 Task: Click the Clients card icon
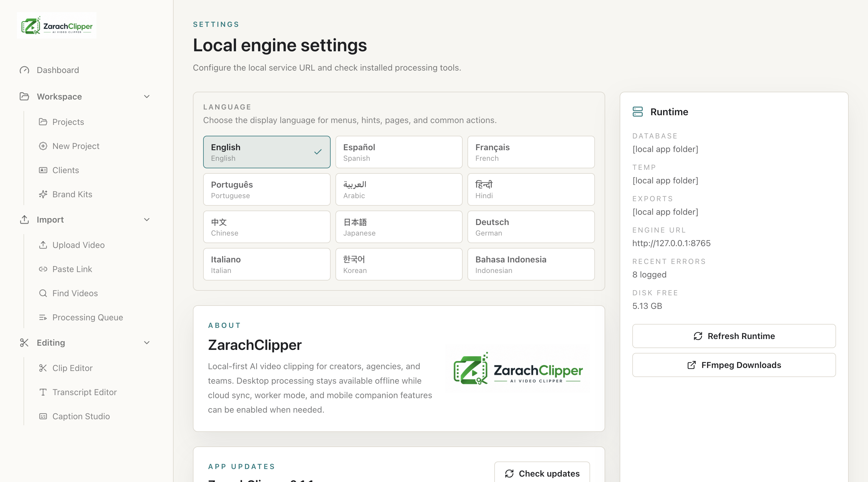point(43,170)
